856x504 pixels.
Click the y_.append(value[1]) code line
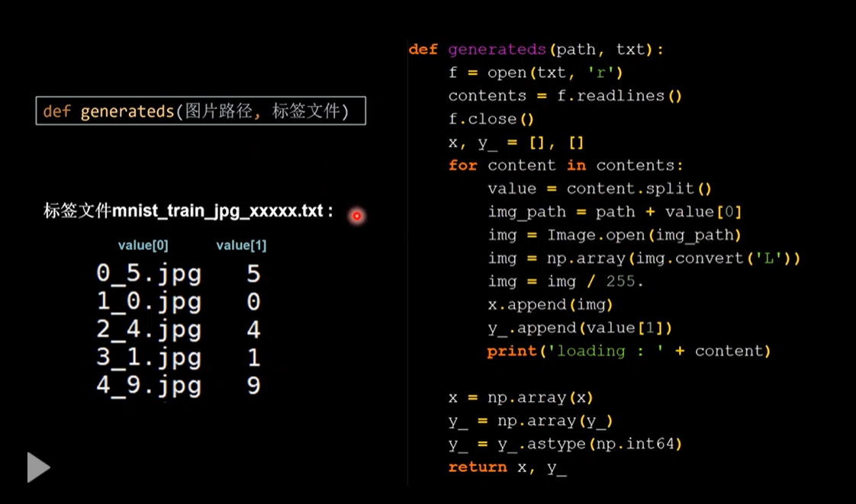581,328
